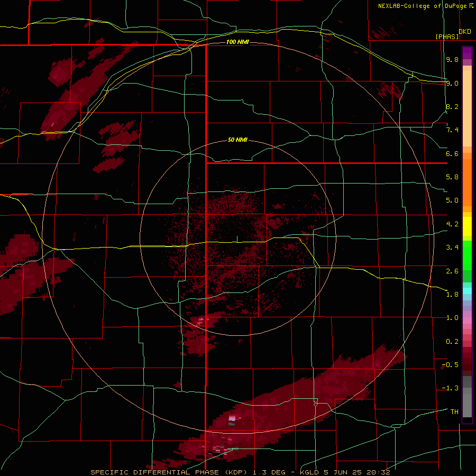The height and width of the screenshot is (476, 476).
Task: Click the purple band atop the color bar
Action: [467, 53]
